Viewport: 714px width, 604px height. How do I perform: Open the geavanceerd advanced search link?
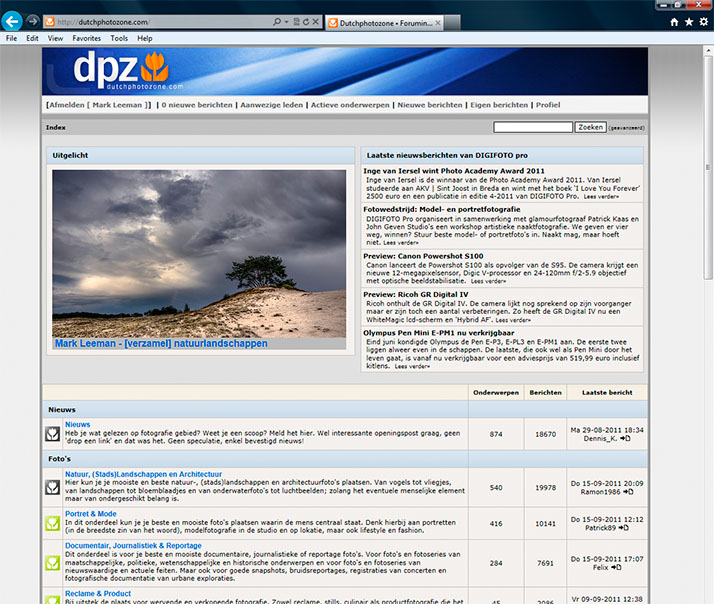pos(627,128)
